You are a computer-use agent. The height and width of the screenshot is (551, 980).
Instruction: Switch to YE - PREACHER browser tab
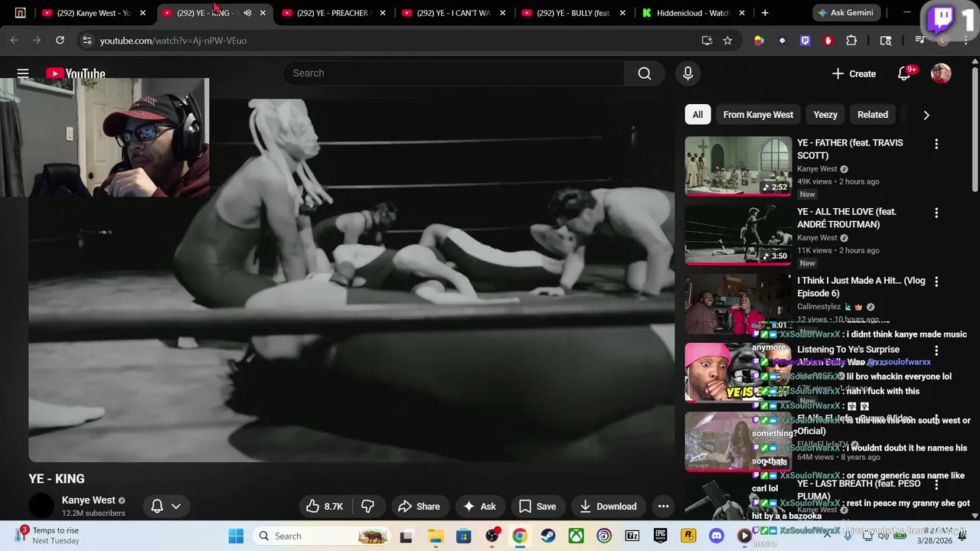tap(332, 13)
